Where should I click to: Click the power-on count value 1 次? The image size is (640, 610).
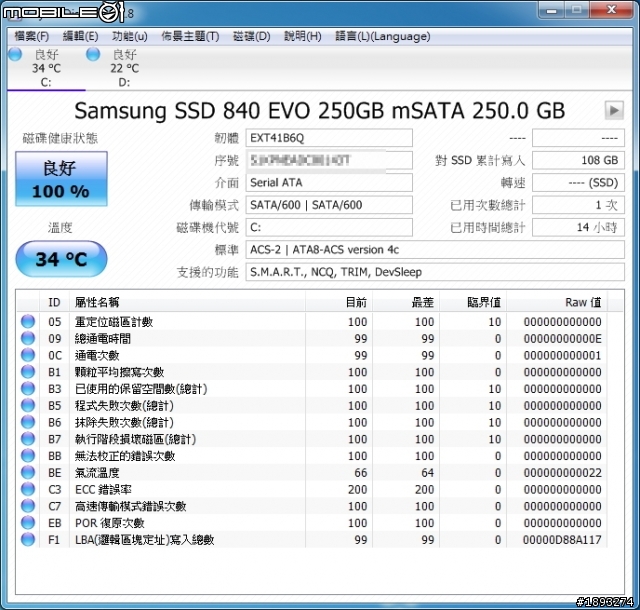(578, 205)
